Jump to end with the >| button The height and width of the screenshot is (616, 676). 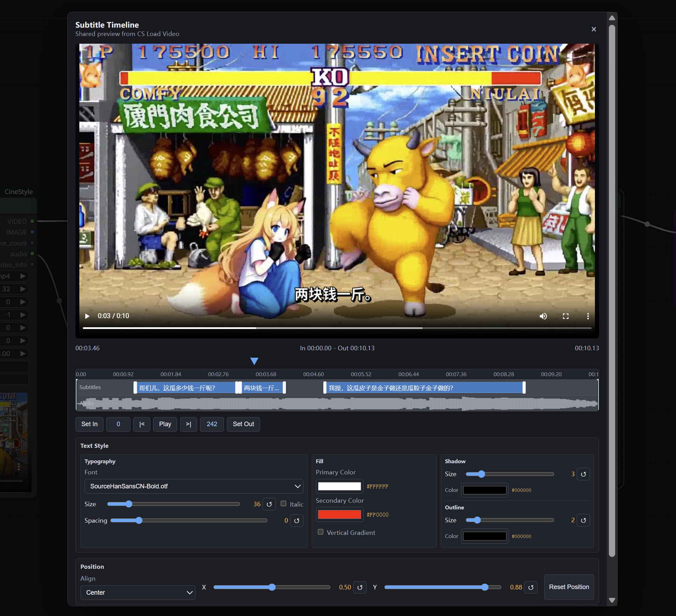(x=188, y=424)
